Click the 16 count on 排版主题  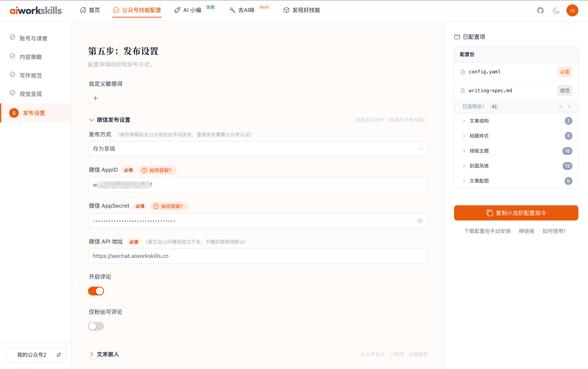pyautogui.click(x=567, y=151)
